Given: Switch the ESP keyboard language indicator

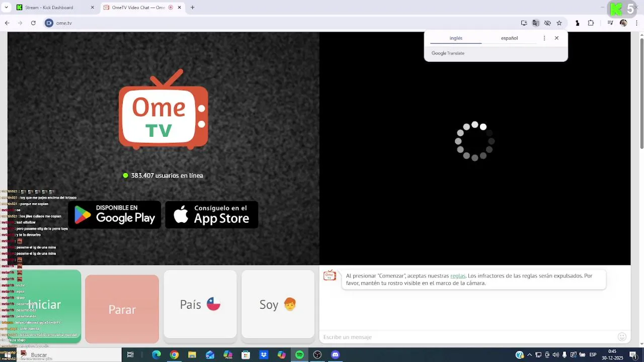Looking at the screenshot, I should tap(593, 355).
